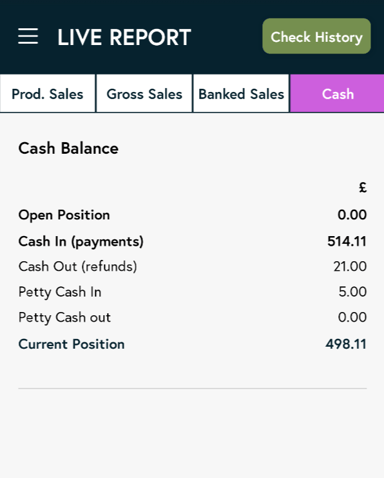Select the Cash Out (refunds) label

(x=78, y=267)
